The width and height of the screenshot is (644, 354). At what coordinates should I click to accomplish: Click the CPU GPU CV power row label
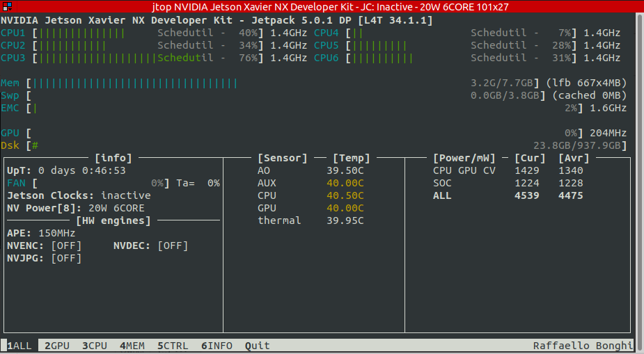coord(464,170)
